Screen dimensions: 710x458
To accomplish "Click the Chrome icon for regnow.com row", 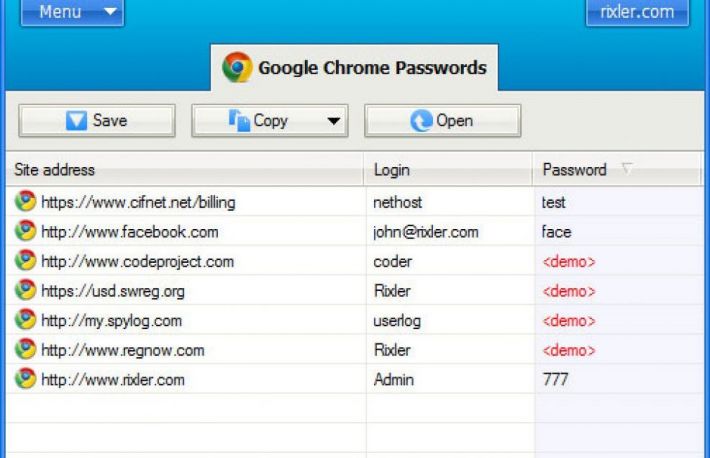I will (x=25, y=350).
